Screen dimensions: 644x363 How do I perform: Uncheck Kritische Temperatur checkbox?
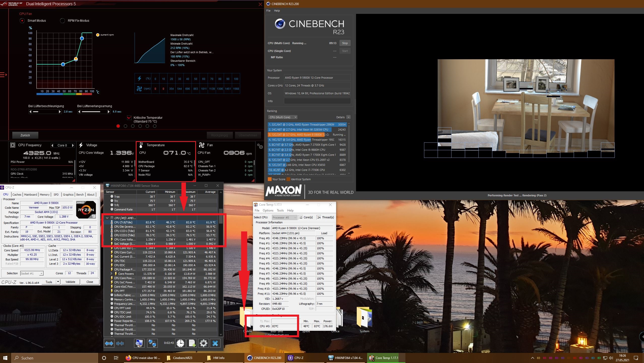pos(129,118)
